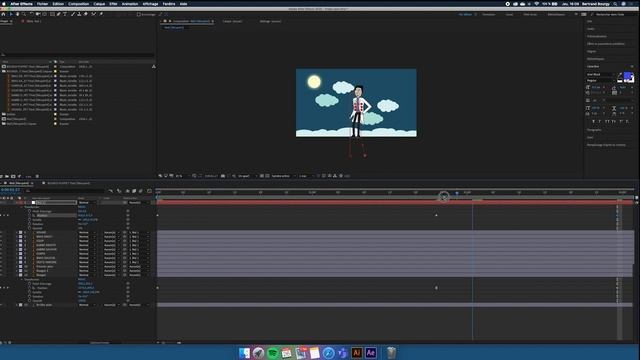Expand the Aligner panel

pyautogui.click(x=591, y=51)
